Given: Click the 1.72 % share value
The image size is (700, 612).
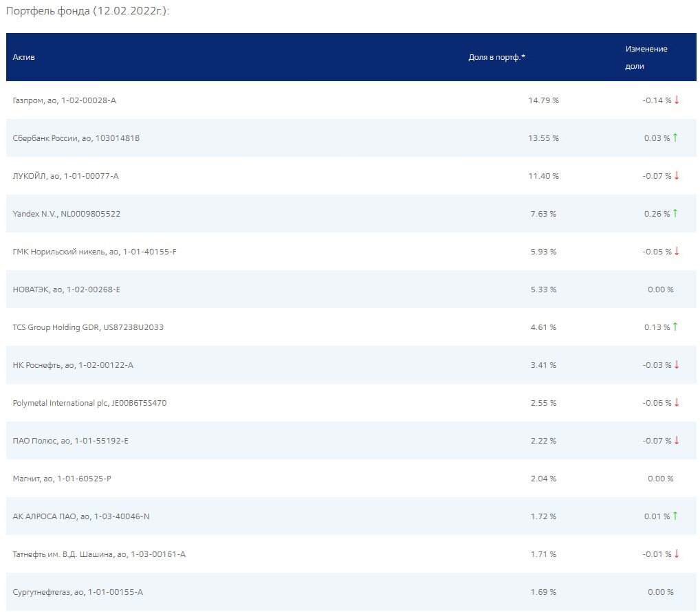Looking at the screenshot, I should pos(543,516).
